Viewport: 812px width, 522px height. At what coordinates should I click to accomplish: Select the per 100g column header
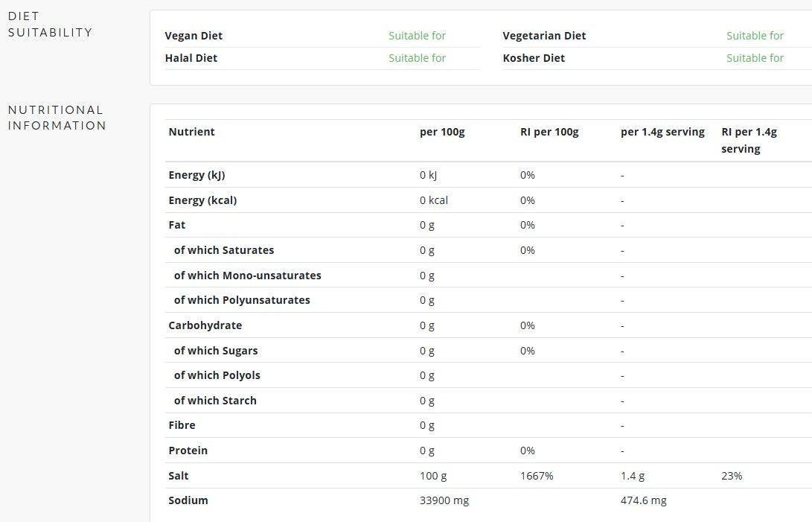pos(442,132)
